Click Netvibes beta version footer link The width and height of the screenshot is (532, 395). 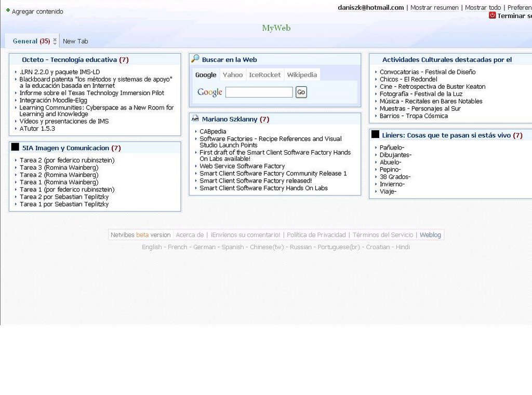140,235
